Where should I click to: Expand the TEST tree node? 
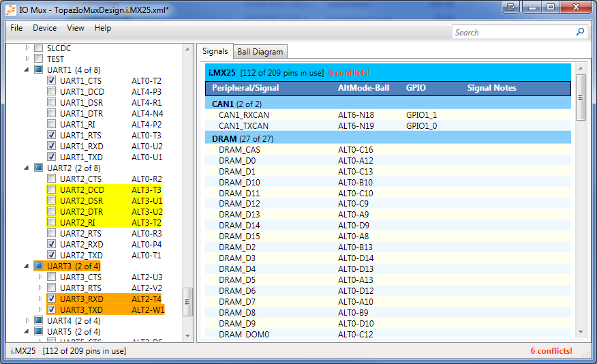click(x=27, y=59)
